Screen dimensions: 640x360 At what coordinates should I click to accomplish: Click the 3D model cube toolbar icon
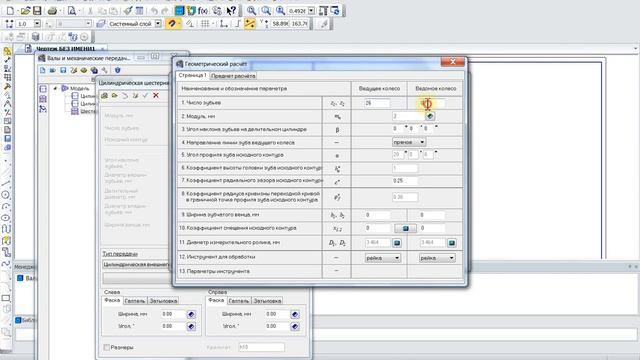coord(36,37)
